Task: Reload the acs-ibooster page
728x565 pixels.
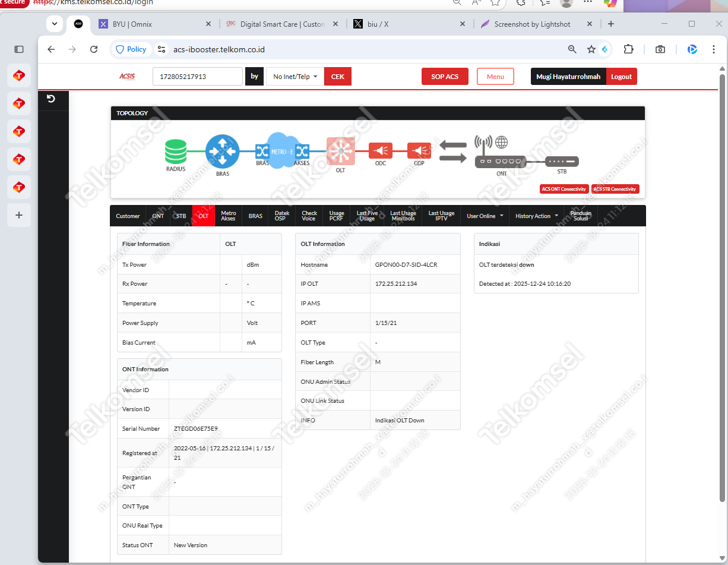Action: (x=94, y=49)
